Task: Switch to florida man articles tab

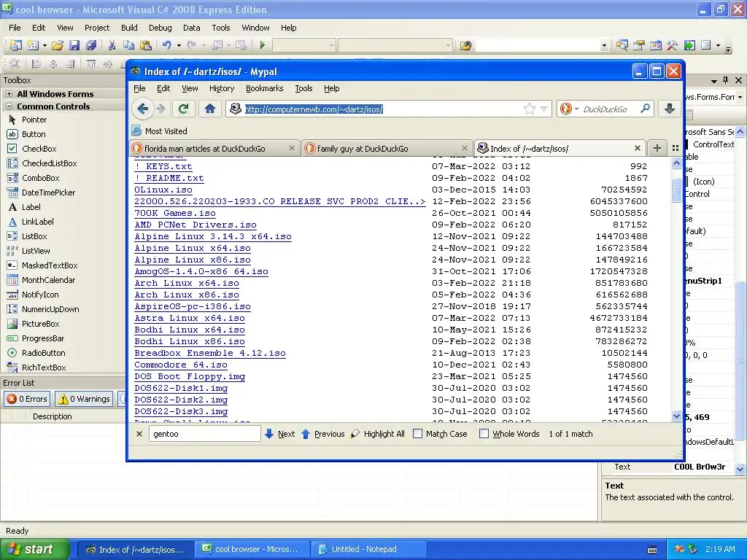Action: [x=214, y=148]
